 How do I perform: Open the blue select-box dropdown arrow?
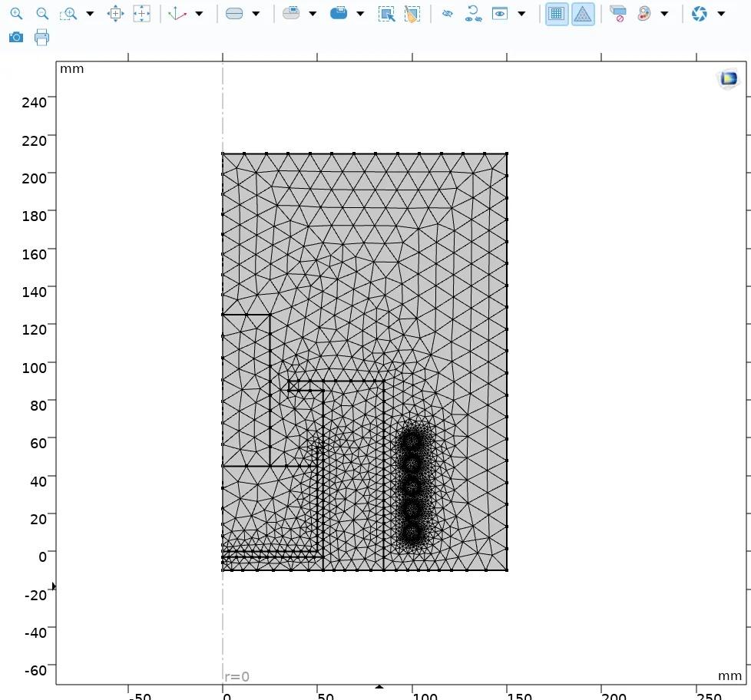360,13
